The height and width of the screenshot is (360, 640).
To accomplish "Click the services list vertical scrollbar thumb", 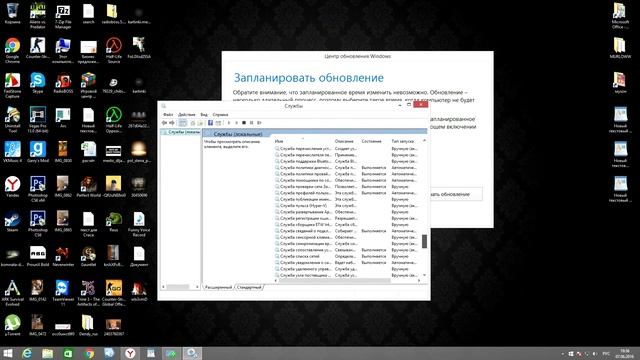I will coord(424,241).
